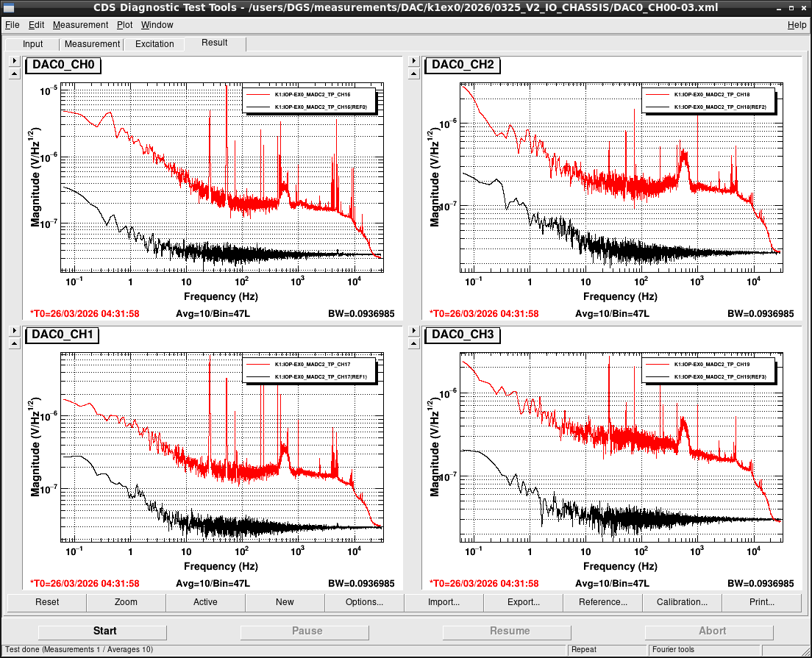Switch to the Excitation tab
Screen dimensions: 812x658
tap(154, 44)
